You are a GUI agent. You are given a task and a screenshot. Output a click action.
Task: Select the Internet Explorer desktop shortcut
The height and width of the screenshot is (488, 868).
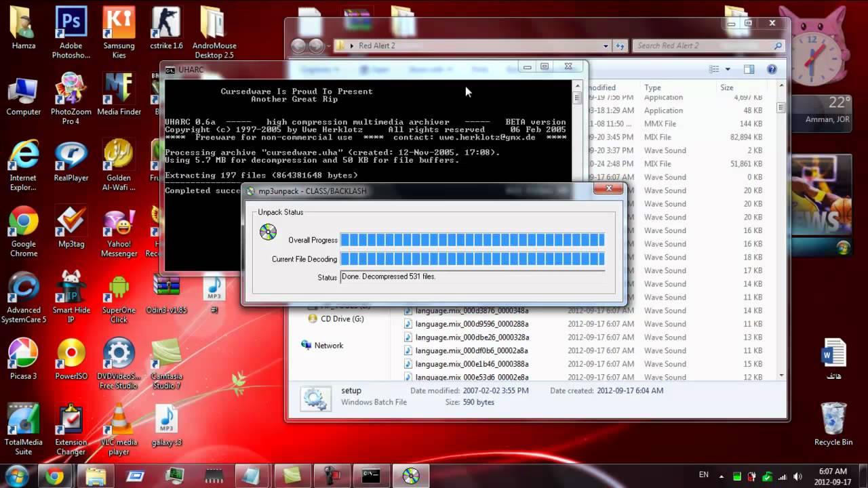pyautogui.click(x=24, y=165)
